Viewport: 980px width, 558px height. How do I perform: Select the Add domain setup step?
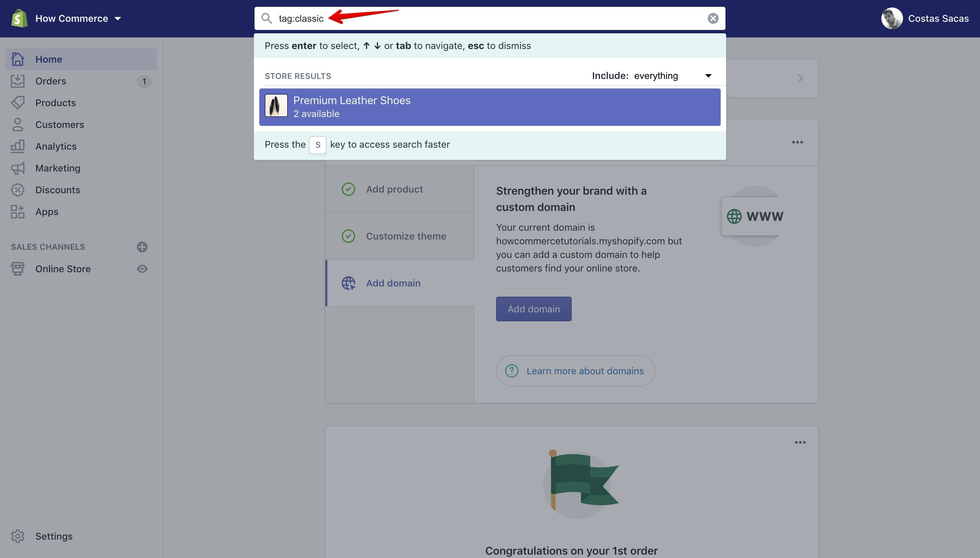tap(399, 283)
